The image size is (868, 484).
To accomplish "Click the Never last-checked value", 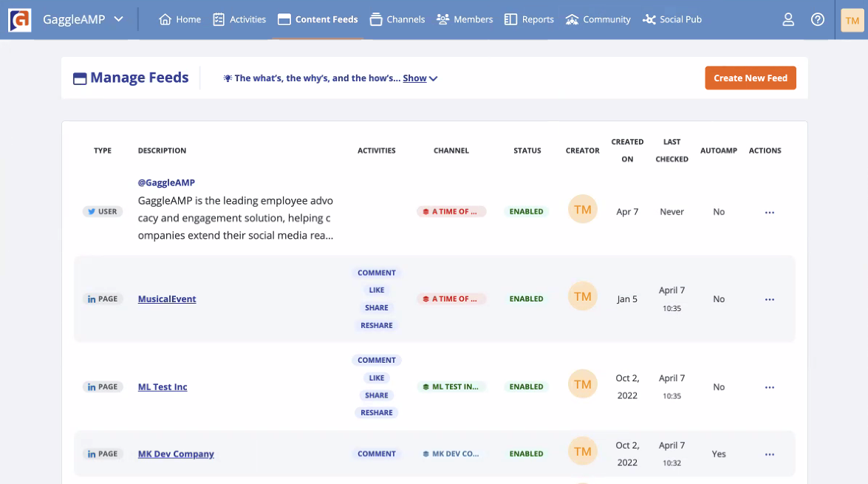I will pos(671,211).
